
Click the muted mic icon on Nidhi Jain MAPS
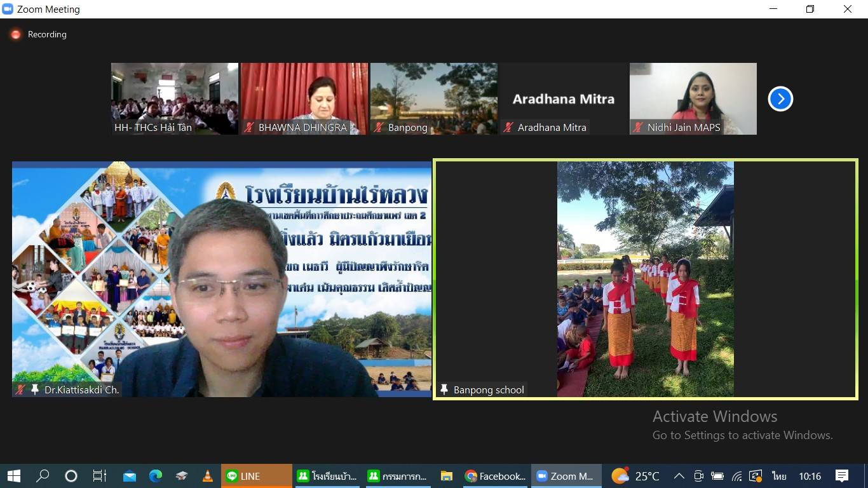click(638, 128)
